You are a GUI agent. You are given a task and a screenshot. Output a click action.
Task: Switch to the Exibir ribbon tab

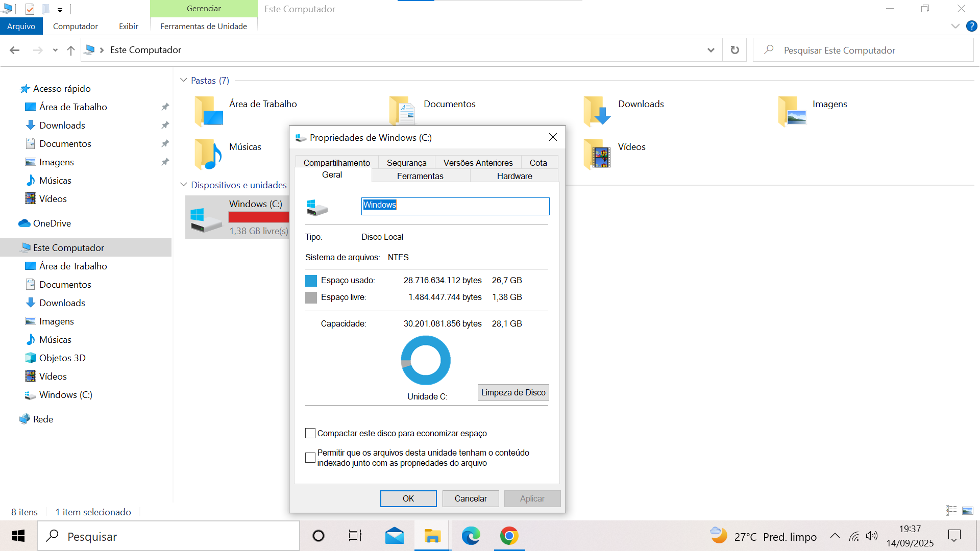(129, 26)
